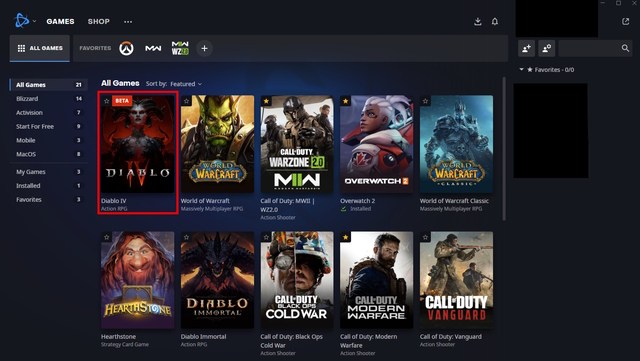This screenshot has width=640, height=361.
Task: Unfavorite Call of Duty Modern Warfare star
Action: [x=346, y=237]
